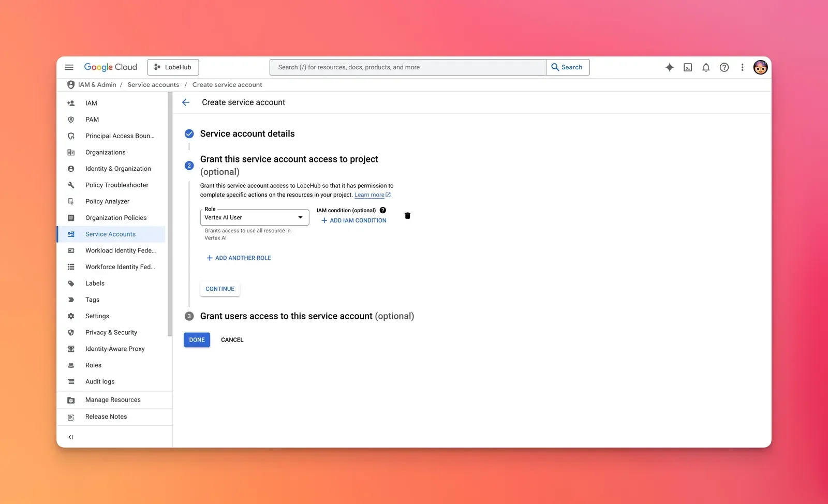
Task: Click the Google Cloud logo
Action: (110, 67)
